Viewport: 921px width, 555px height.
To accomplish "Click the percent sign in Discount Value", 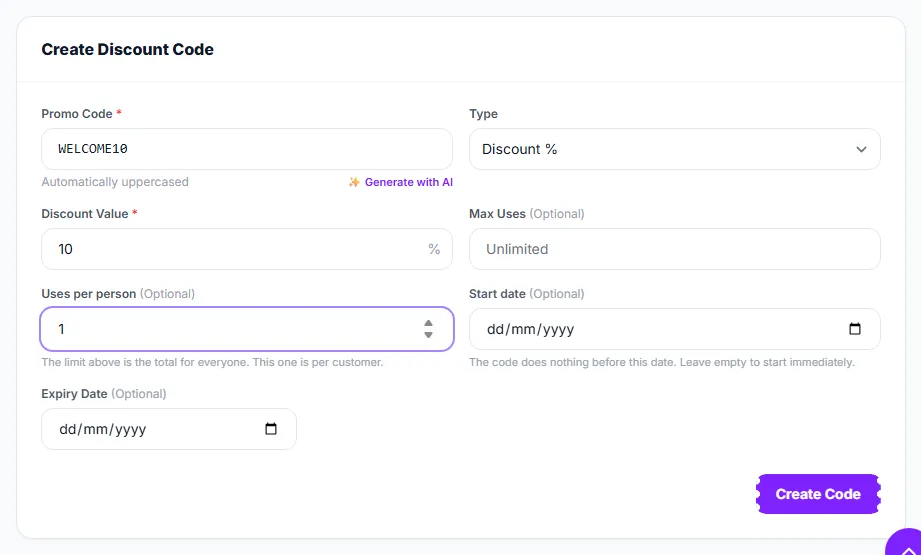I will 434,249.
